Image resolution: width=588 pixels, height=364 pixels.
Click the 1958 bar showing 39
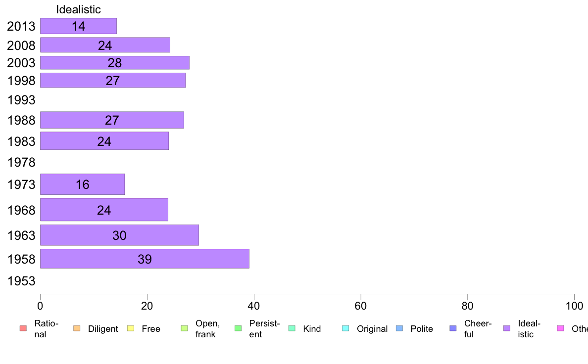[x=145, y=259]
